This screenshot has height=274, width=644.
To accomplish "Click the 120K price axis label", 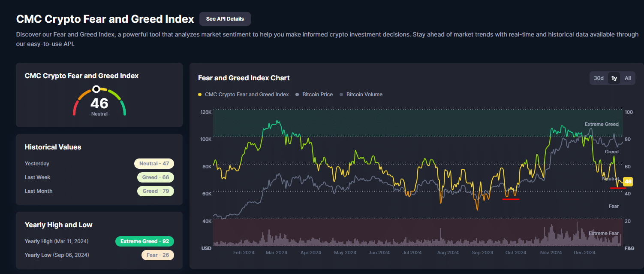I will click(206, 112).
